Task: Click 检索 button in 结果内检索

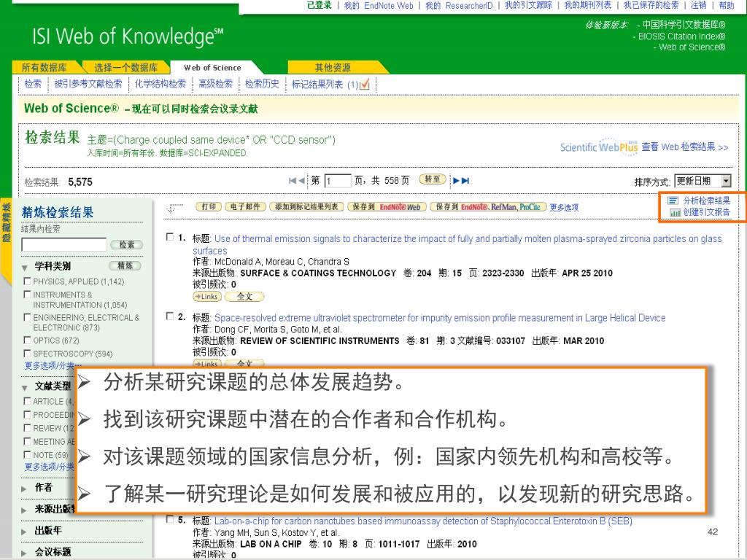Action: pos(126,245)
